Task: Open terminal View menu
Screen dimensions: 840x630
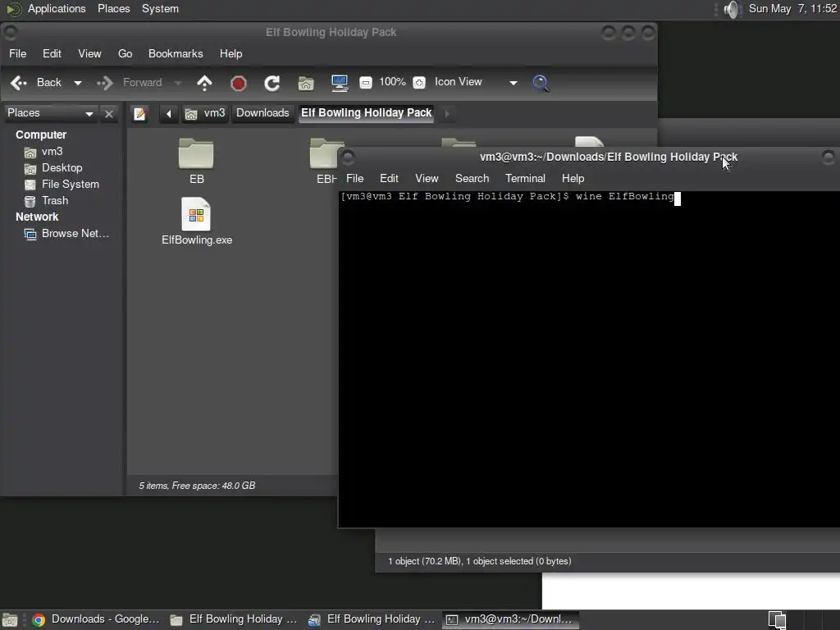Action: pos(427,178)
